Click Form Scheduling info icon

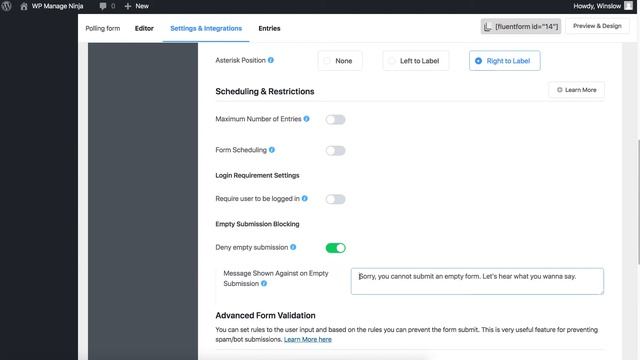point(272,150)
